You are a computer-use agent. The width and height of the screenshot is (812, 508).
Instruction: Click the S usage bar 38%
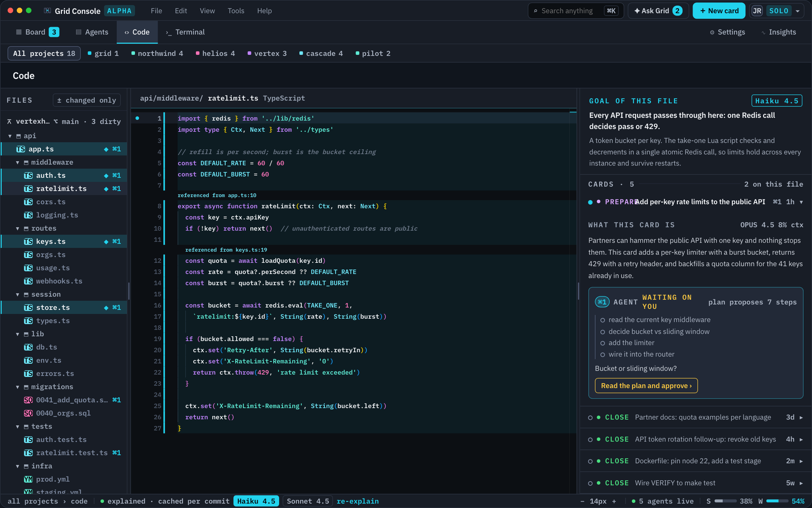(725, 501)
